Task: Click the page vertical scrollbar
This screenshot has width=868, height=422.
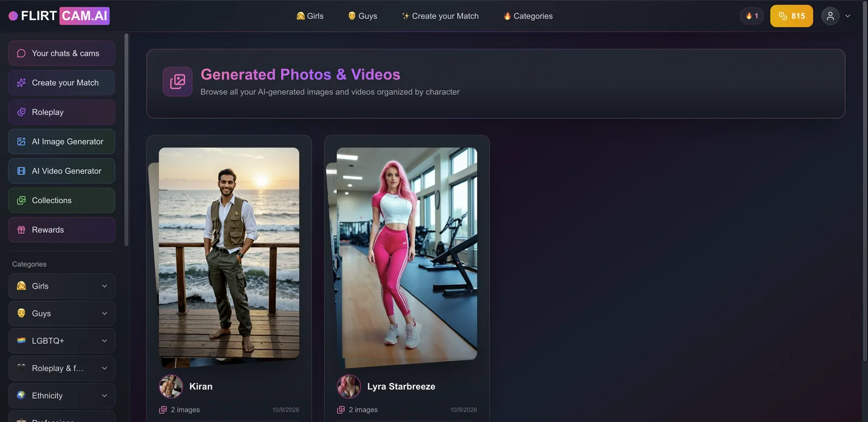Action: tap(865, 182)
